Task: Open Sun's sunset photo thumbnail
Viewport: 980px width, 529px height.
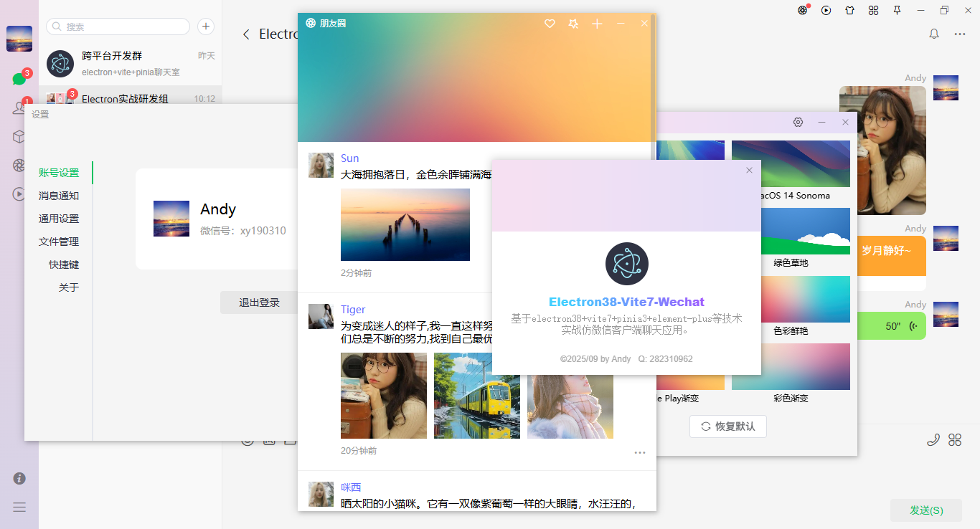Action: click(405, 224)
